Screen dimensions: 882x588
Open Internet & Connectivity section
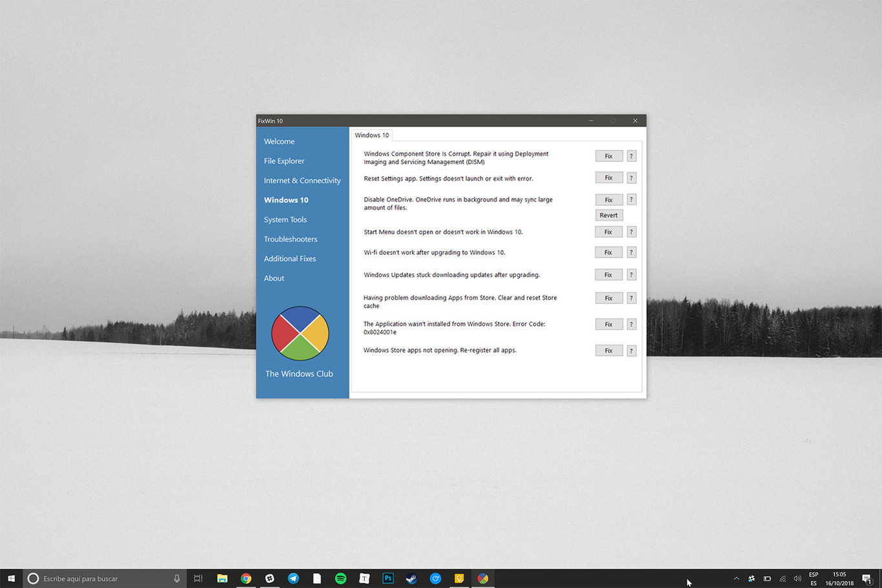302,180
